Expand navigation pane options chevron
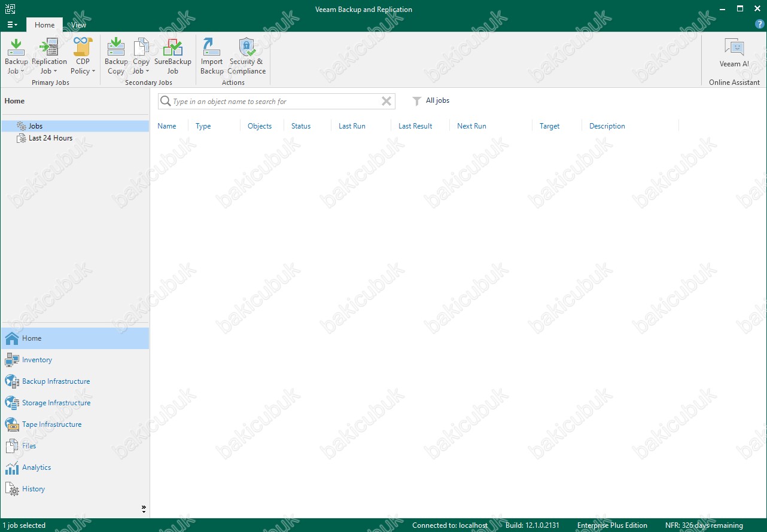This screenshot has width=767, height=532. click(x=144, y=509)
